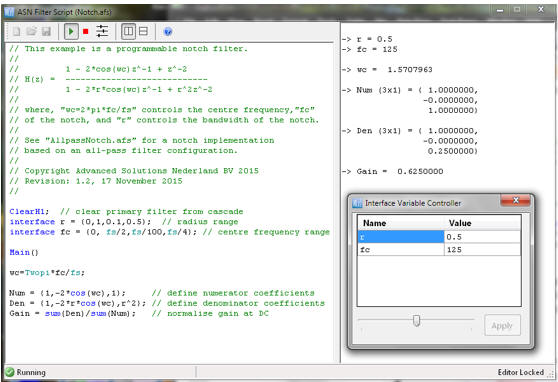Click the Value column header

pos(482,223)
